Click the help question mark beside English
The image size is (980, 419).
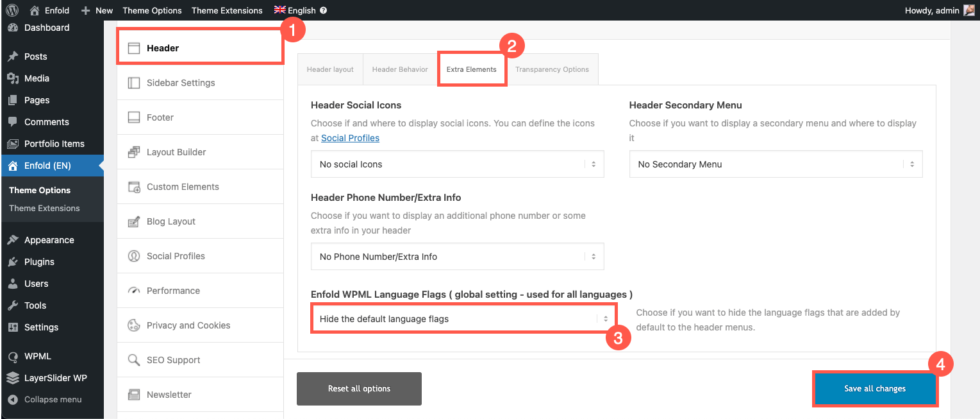pos(323,10)
